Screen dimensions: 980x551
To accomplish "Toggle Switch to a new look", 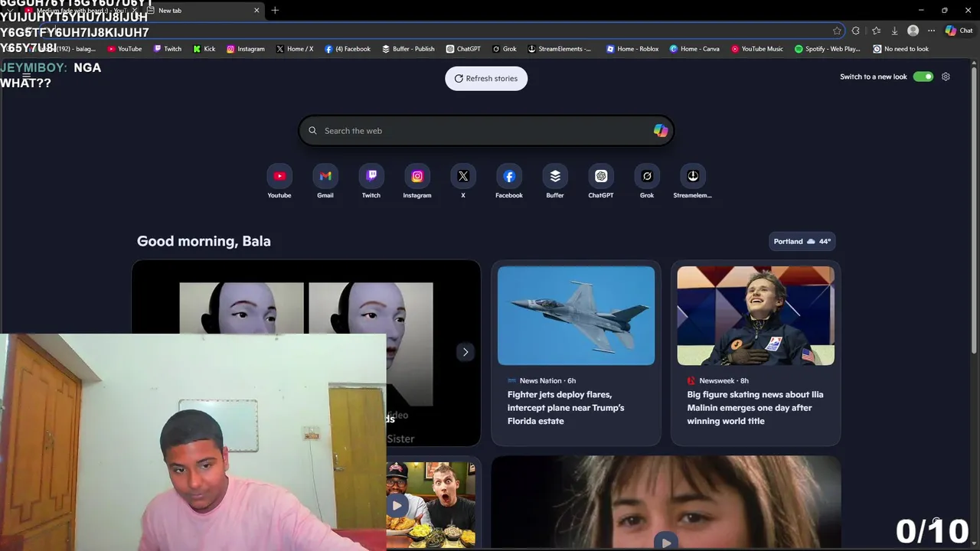I will (923, 77).
